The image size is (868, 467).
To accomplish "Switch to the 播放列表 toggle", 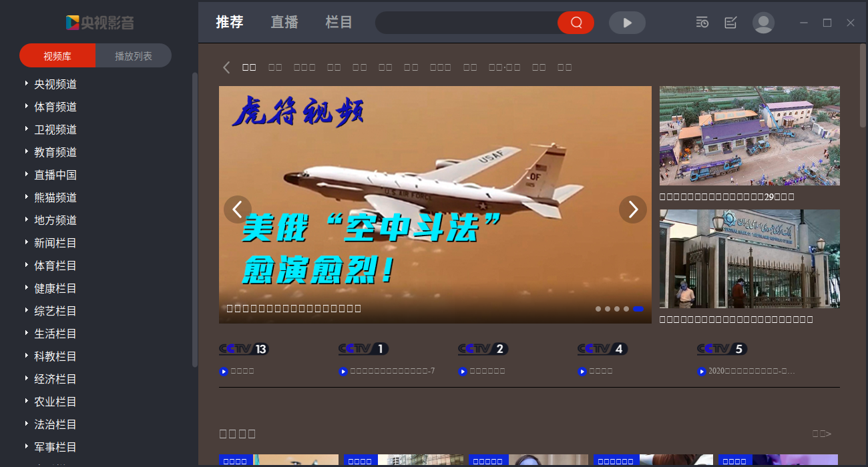I will [x=134, y=56].
